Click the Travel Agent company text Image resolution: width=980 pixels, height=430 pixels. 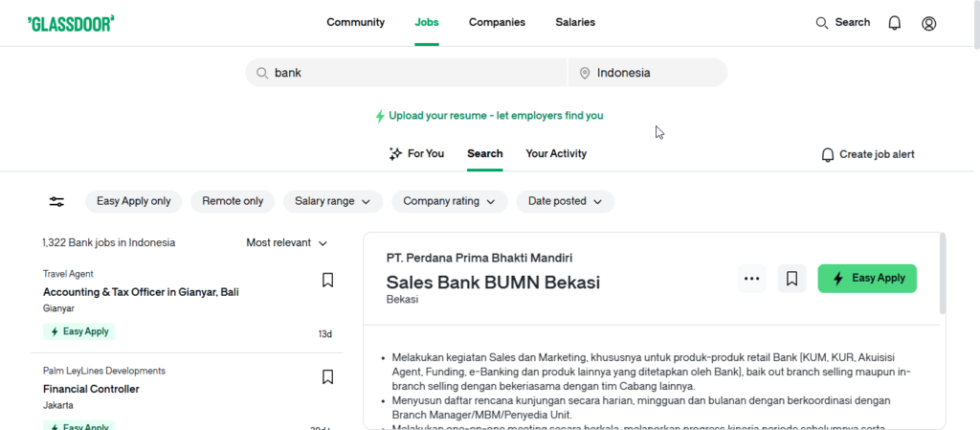(68, 274)
